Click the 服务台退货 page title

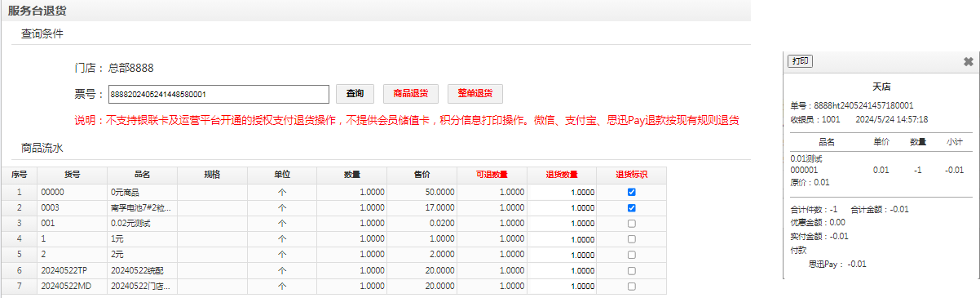[x=38, y=11]
